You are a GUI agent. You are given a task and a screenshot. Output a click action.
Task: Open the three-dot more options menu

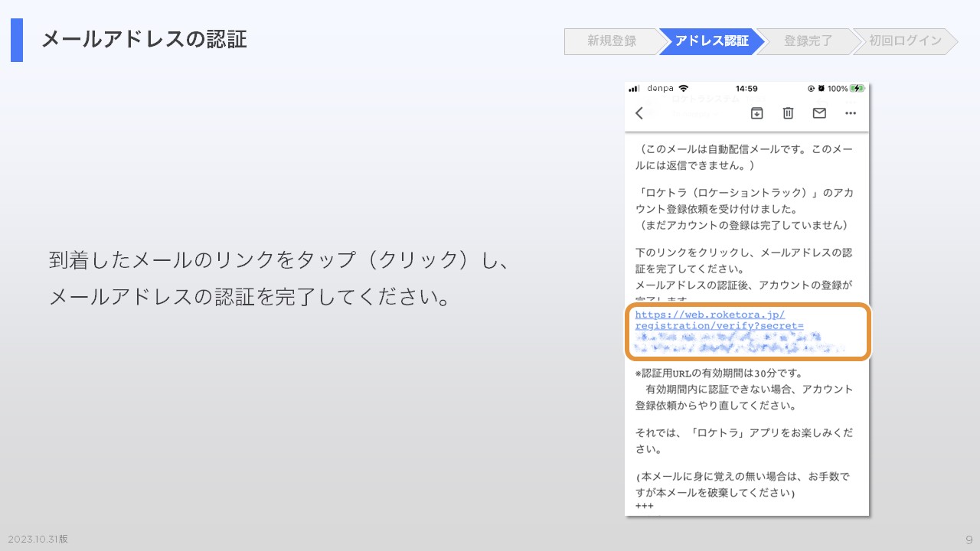(x=850, y=113)
